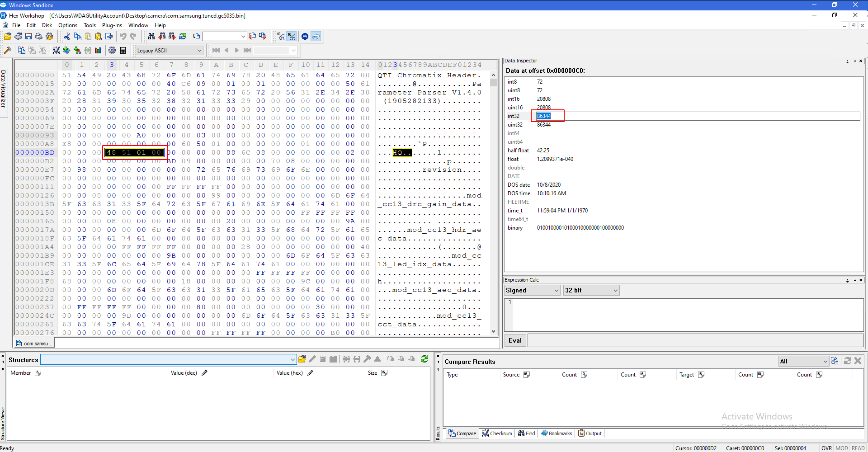Viewport: 868px width, 452px height.
Task: Open the Structures library dropdown
Action: pos(168,360)
